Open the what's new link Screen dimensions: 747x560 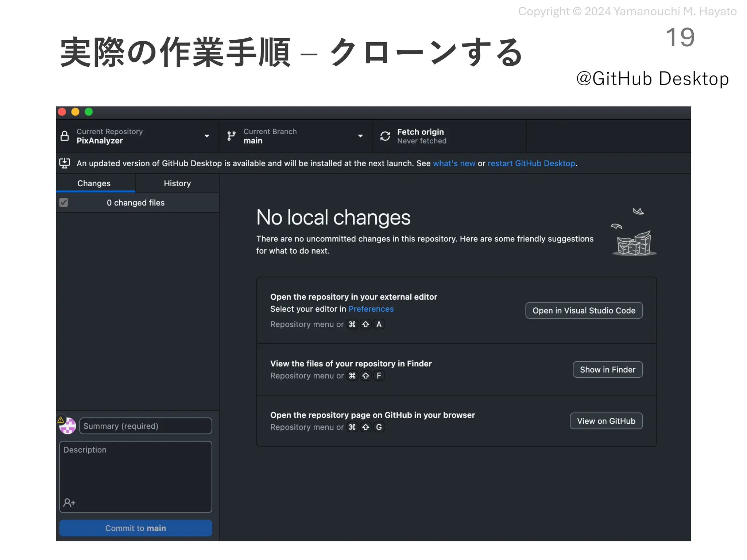(x=454, y=163)
